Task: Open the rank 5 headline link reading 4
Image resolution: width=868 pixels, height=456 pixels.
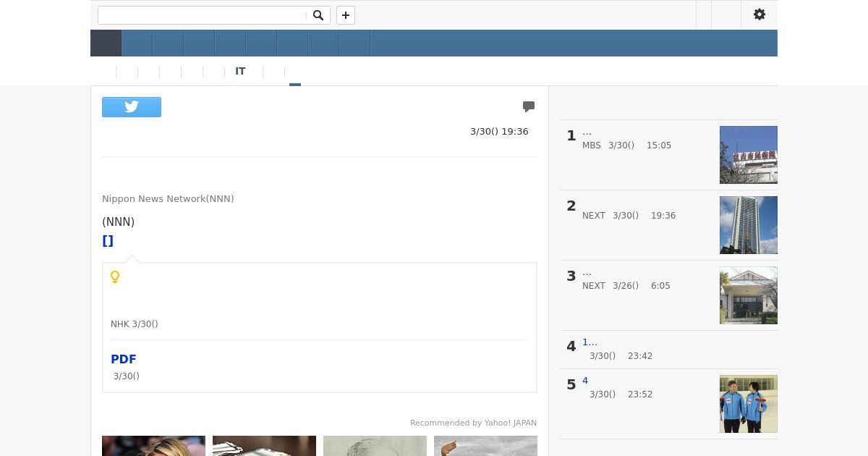Action: [x=585, y=381]
